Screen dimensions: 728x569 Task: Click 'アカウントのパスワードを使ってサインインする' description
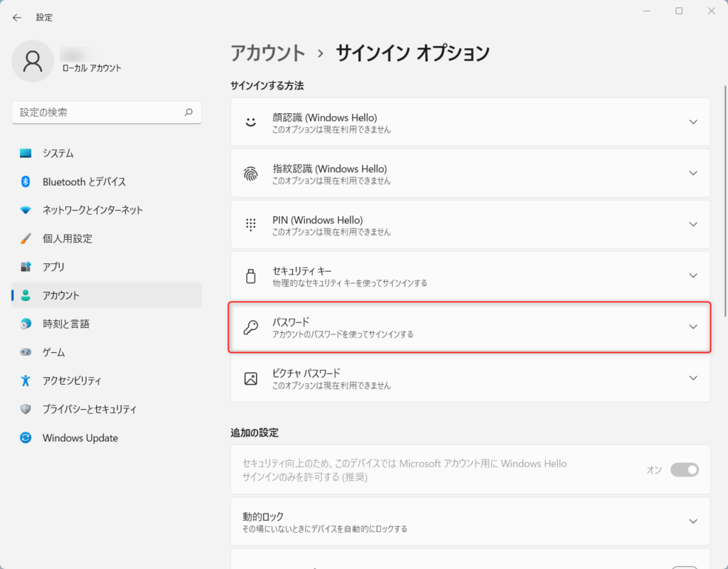click(343, 334)
